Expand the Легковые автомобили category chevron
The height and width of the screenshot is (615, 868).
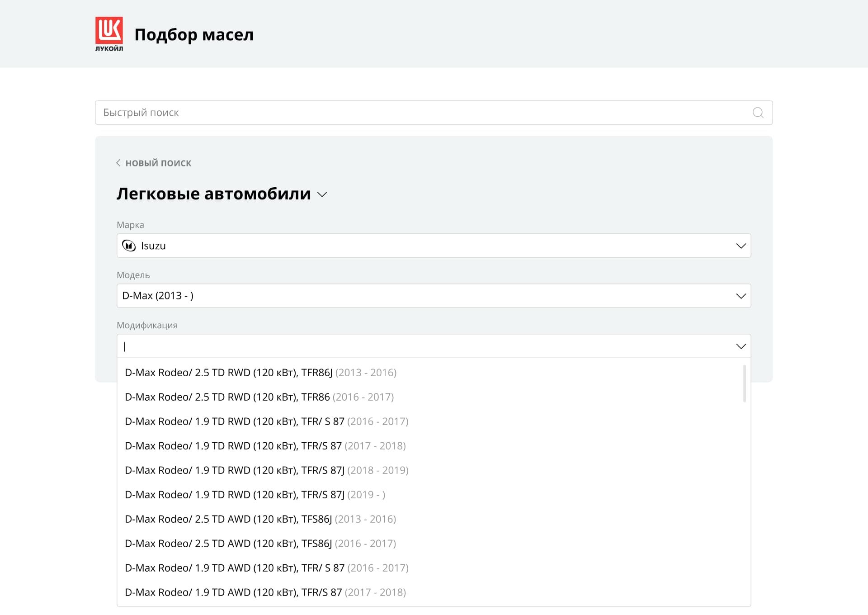[322, 194]
